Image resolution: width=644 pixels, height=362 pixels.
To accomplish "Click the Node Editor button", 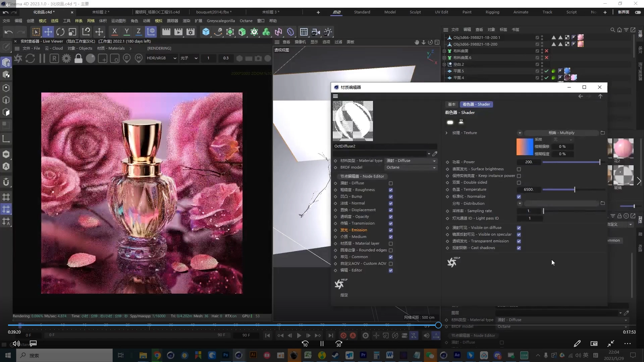I will pyautogui.click(x=362, y=176).
